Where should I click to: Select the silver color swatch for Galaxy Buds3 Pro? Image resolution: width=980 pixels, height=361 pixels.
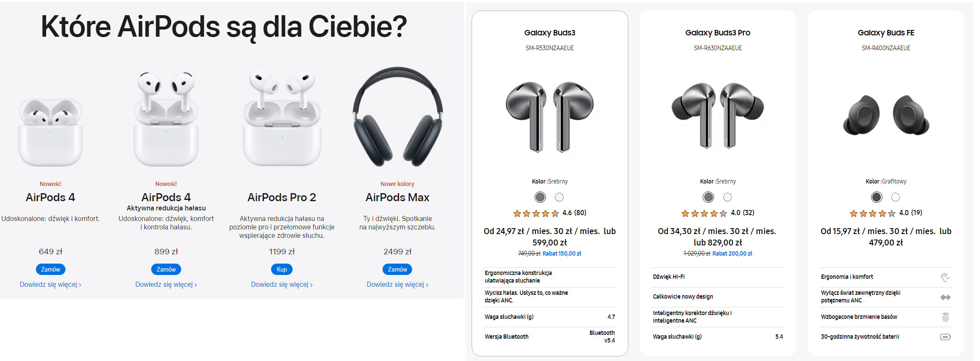pos(708,197)
